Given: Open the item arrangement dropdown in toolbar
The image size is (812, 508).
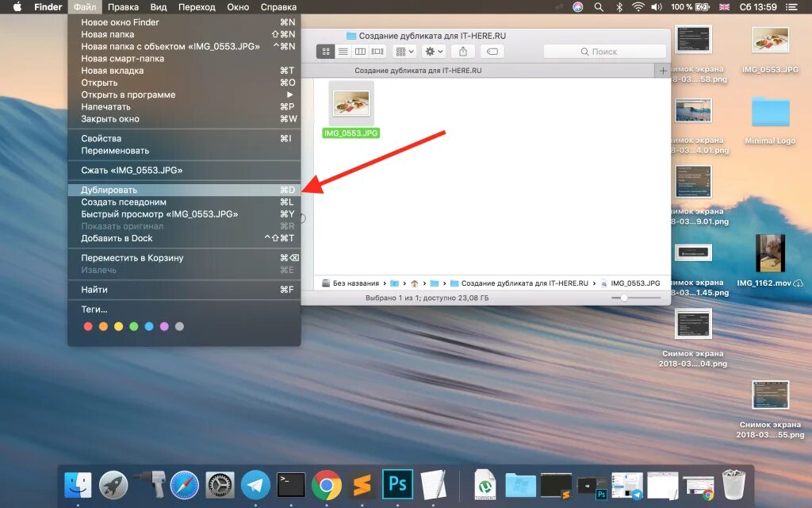Looking at the screenshot, I should (404, 52).
